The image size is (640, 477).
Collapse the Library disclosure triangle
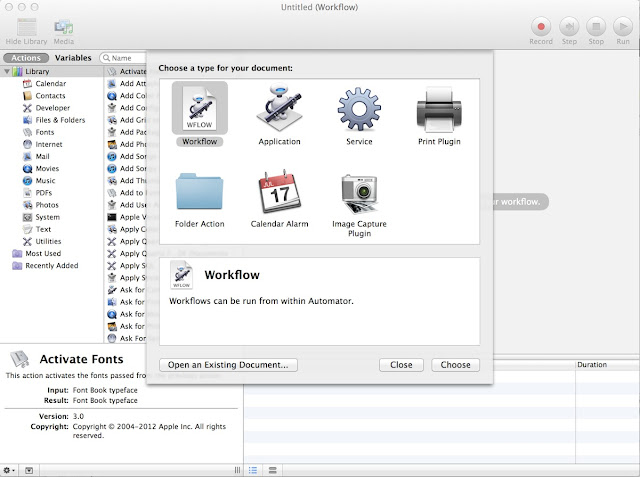pos(7,71)
